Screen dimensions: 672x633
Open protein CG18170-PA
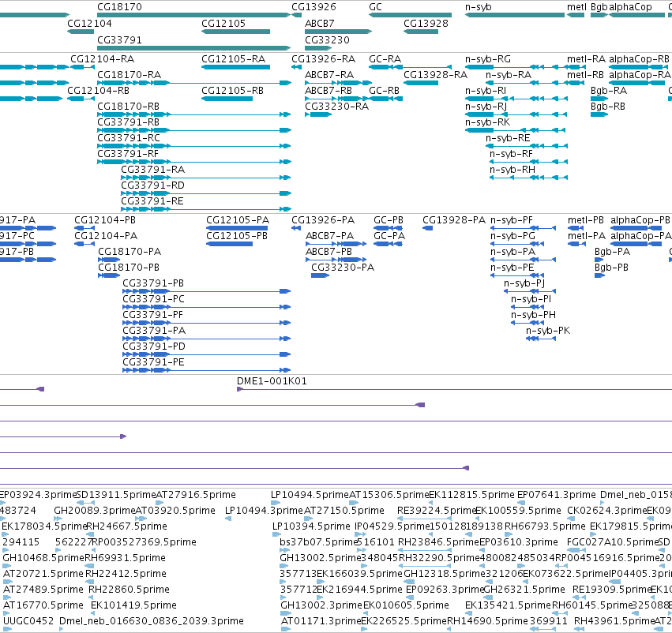[130, 252]
